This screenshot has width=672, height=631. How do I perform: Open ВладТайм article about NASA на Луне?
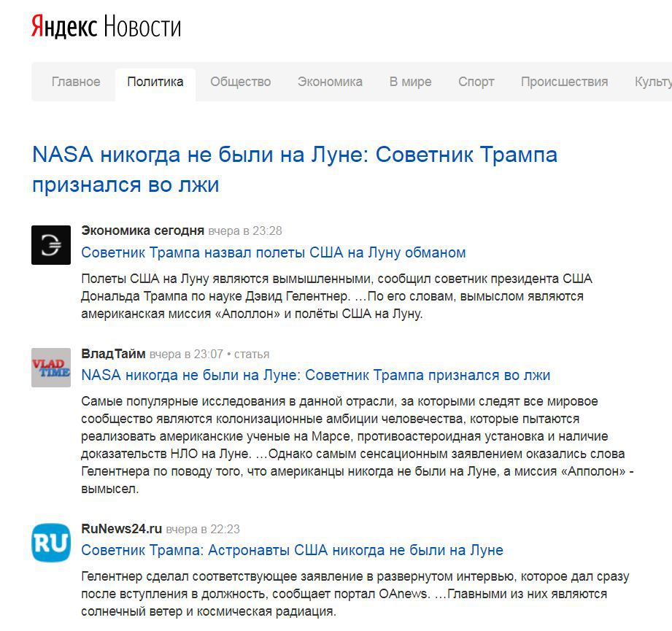[x=315, y=375]
